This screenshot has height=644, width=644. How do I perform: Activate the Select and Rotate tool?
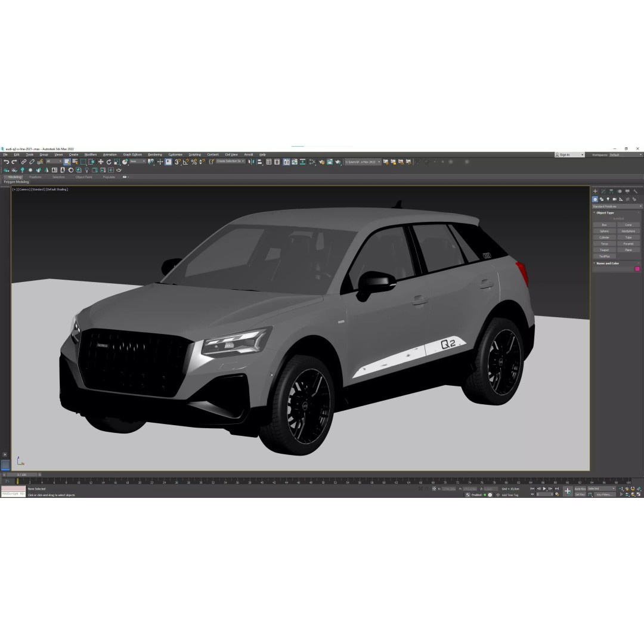point(109,162)
